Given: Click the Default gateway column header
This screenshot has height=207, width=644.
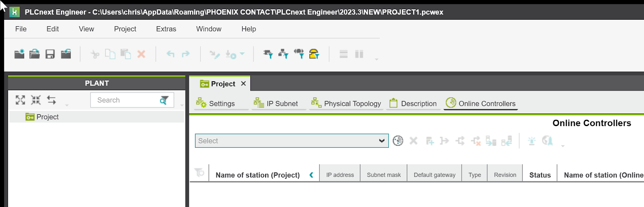Looking at the screenshot, I should tap(435, 175).
